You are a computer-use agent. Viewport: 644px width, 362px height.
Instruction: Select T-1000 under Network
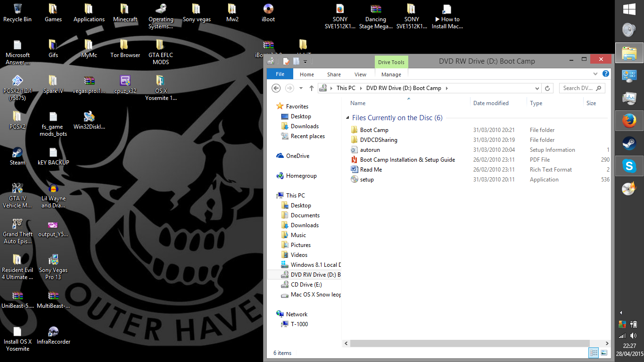point(299,324)
